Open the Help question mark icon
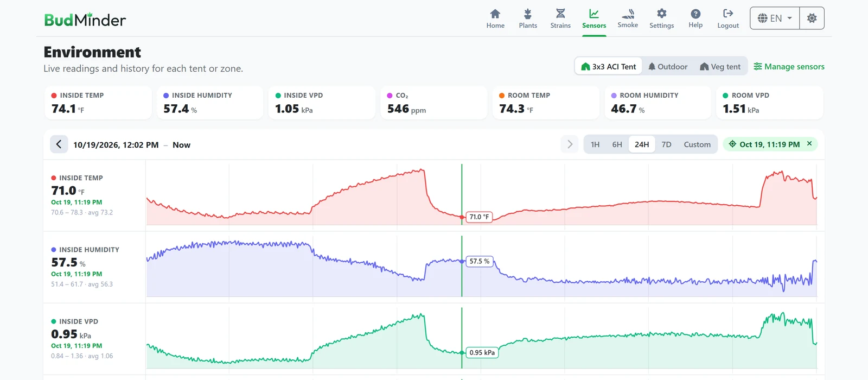Image resolution: width=868 pixels, height=380 pixels. (x=695, y=14)
